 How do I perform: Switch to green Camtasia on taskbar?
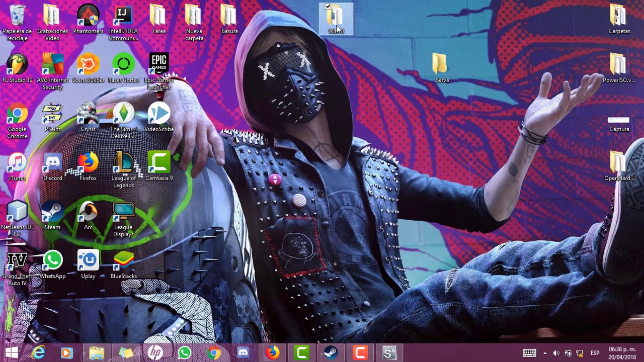point(302,353)
